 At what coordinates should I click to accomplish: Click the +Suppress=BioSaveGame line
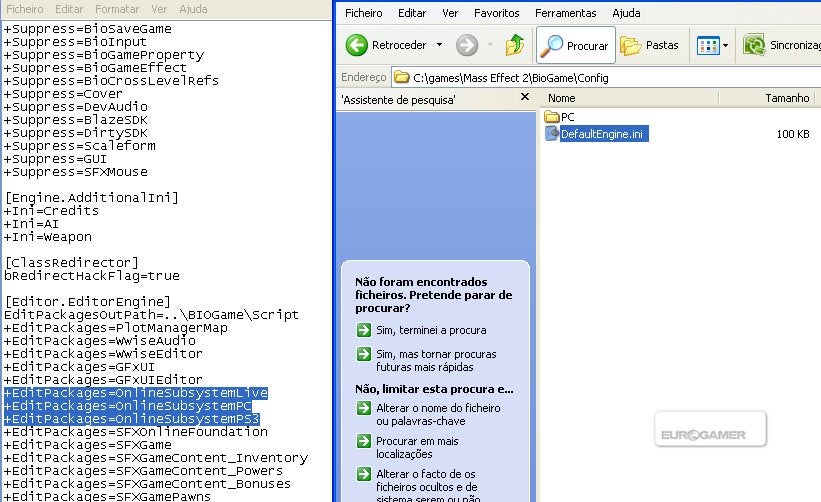tap(87, 29)
